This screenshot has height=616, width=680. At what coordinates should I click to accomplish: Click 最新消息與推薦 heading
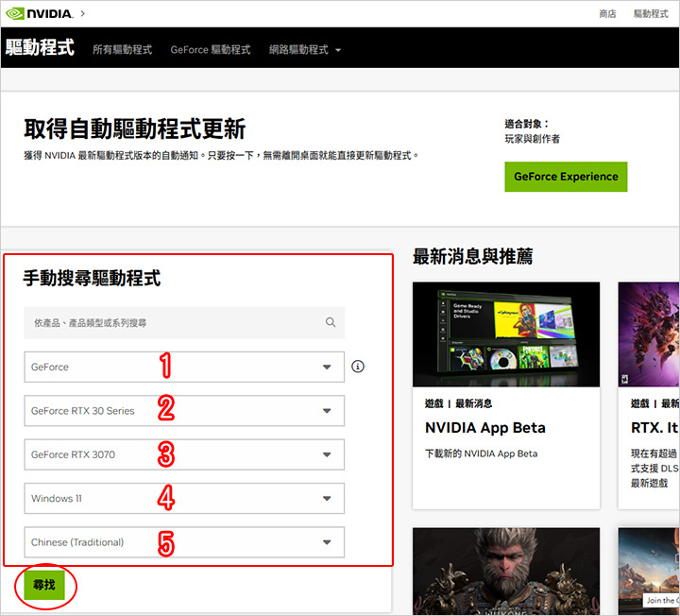(x=473, y=256)
